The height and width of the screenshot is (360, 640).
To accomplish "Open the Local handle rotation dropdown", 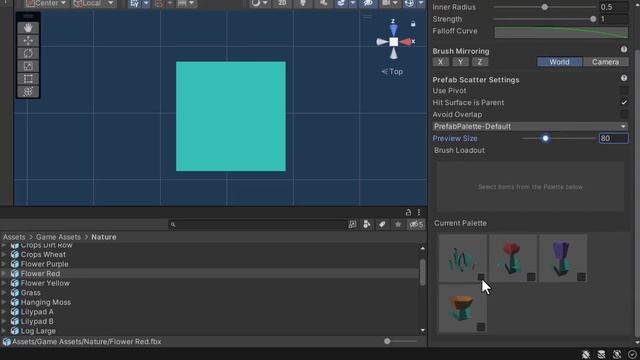I will (93, 3).
